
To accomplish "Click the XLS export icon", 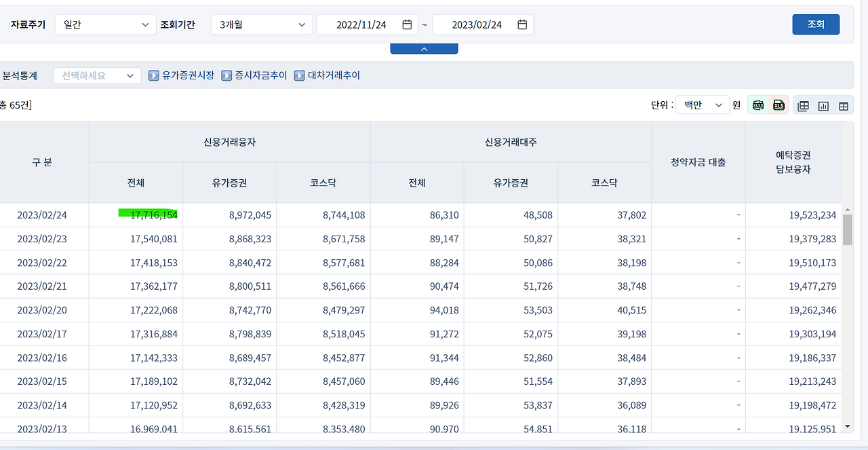I will 778,105.
